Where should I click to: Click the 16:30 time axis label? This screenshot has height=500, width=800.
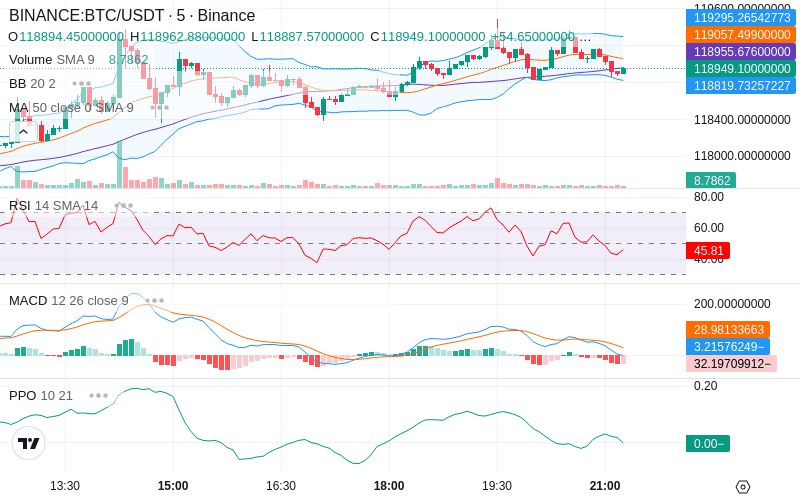281,486
